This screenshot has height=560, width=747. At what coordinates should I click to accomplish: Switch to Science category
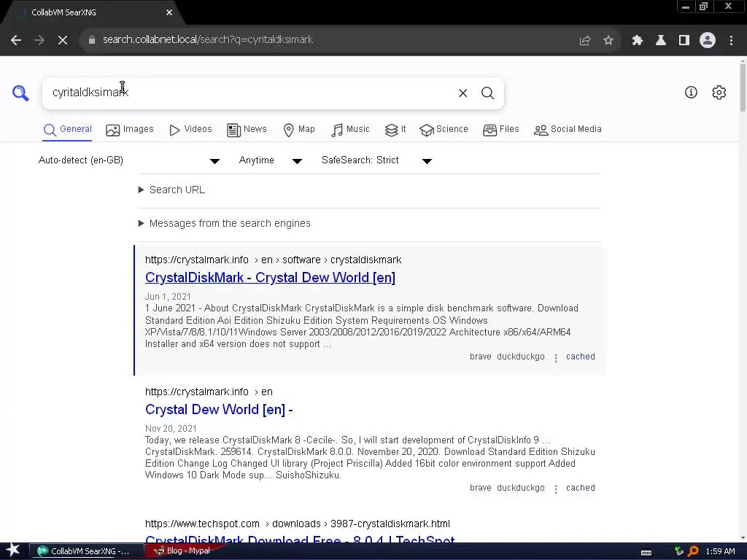(x=444, y=129)
